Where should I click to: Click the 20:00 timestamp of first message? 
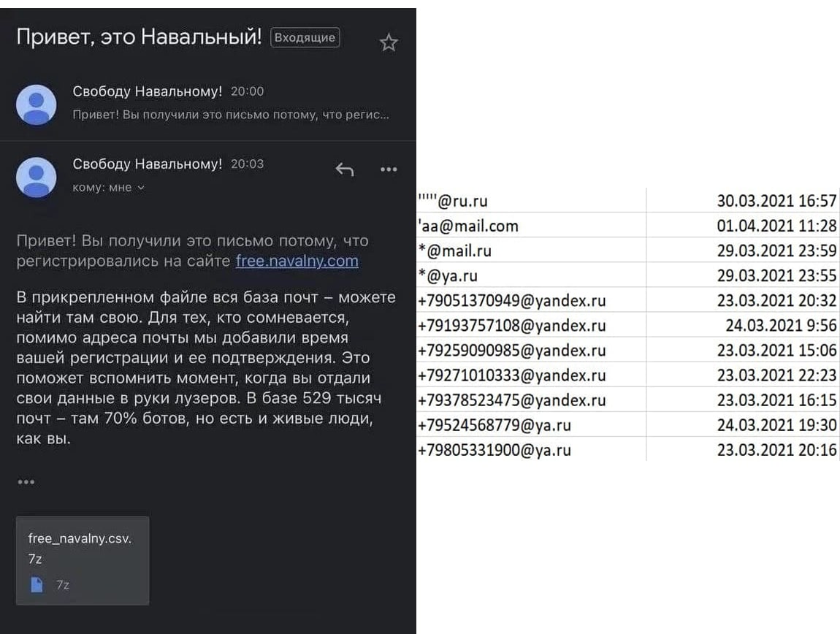click(247, 91)
